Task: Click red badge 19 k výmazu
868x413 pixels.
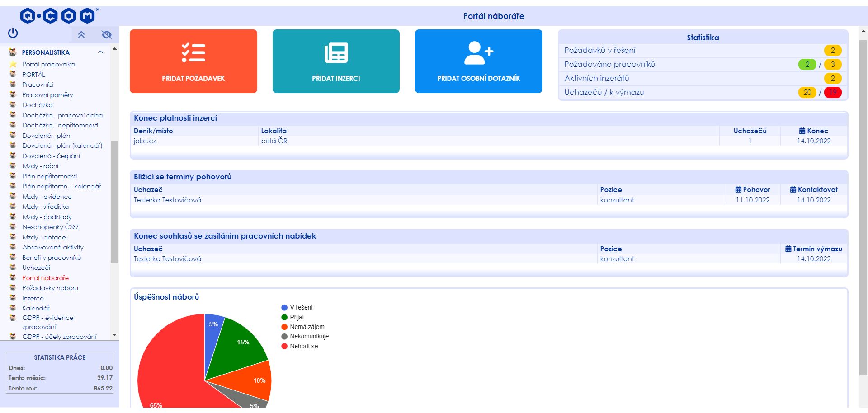Action: tap(832, 92)
